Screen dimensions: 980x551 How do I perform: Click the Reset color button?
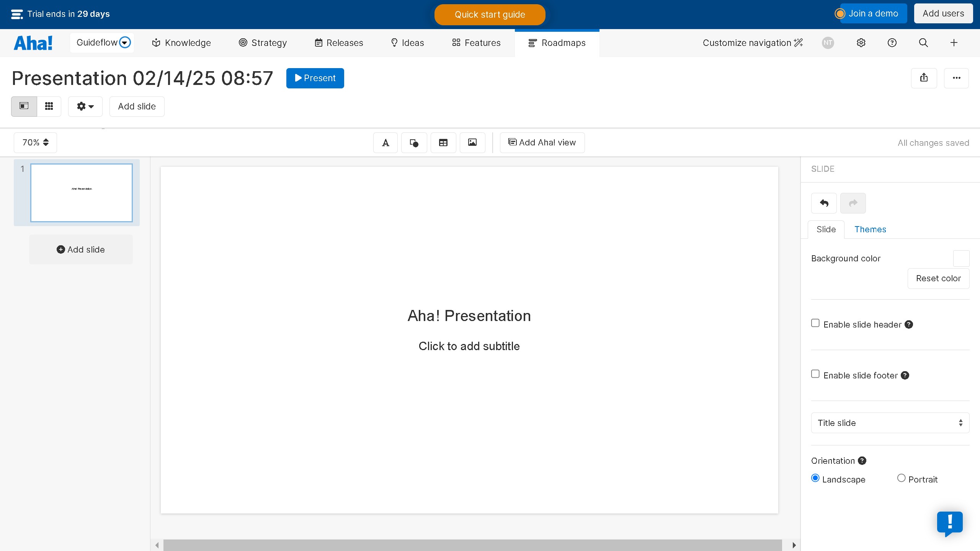click(x=939, y=278)
